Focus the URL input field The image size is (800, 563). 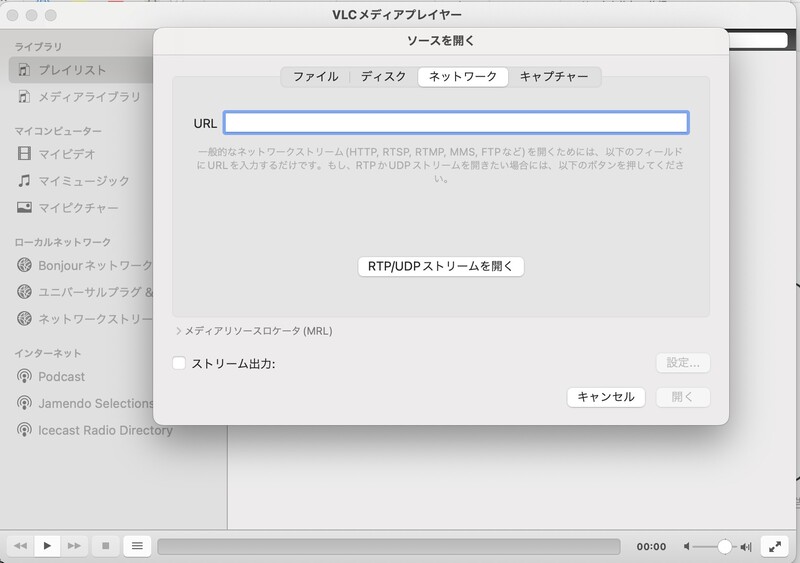pos(456,123)
